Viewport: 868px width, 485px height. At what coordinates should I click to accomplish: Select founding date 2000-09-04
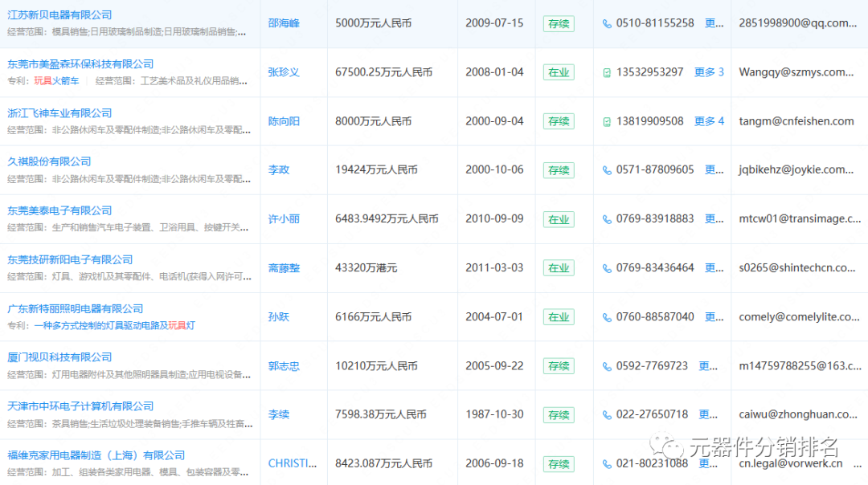coord(494,121)
